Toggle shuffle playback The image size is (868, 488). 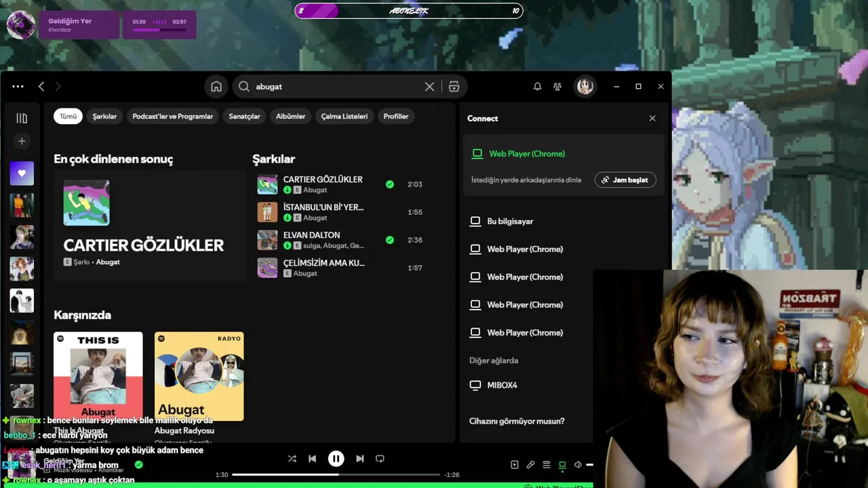click(x=292, y=459)
